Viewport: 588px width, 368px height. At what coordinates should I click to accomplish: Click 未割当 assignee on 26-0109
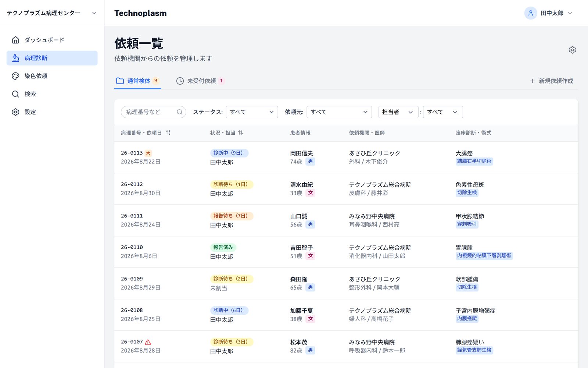[219, 288]
